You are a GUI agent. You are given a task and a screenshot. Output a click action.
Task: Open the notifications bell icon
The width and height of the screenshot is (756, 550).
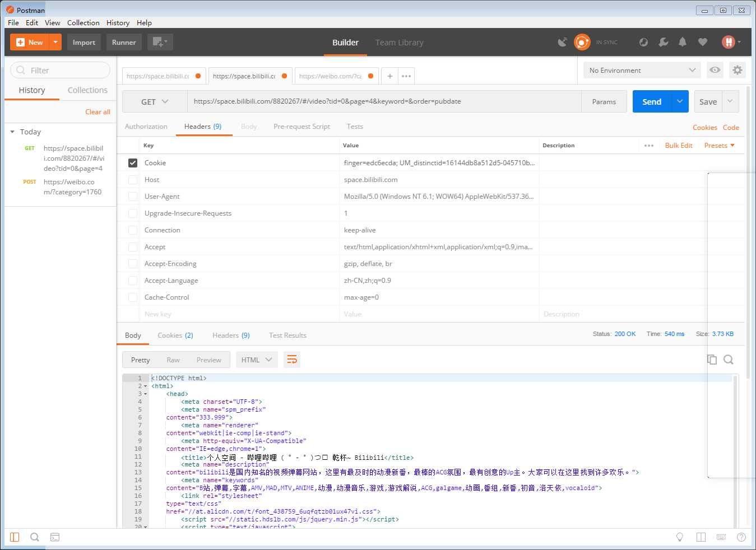tap(683, 42)
